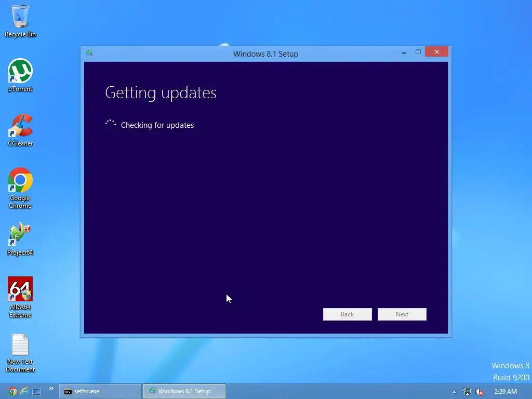
Task: Open the clock showing 2:29 AM
Action: click(506, 392)
